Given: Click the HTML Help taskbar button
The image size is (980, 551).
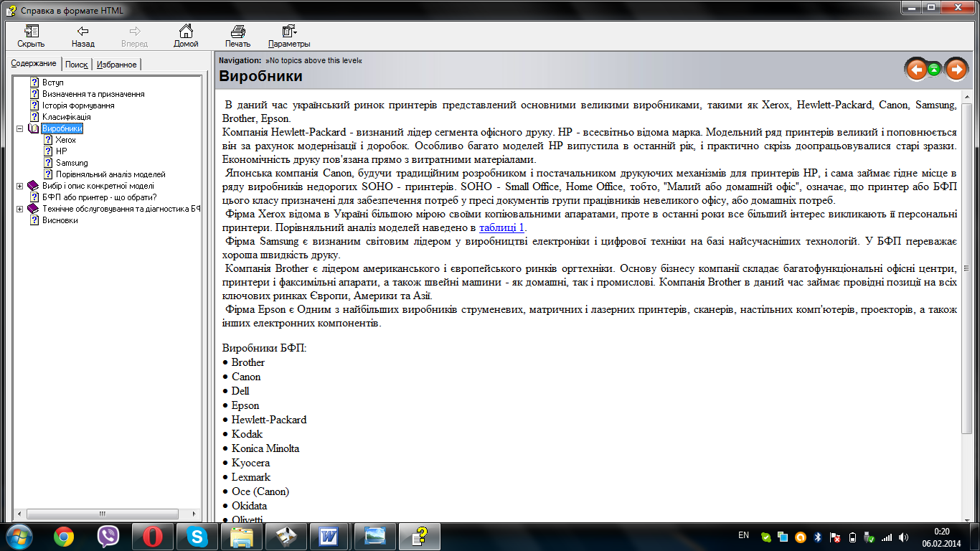Looking at the screenshot, I should (420, 536).
